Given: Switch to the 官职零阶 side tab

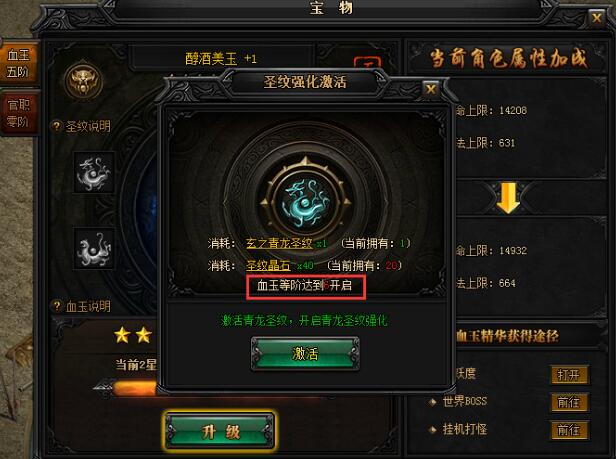Looking at the screenshot, I should [18, 112].
